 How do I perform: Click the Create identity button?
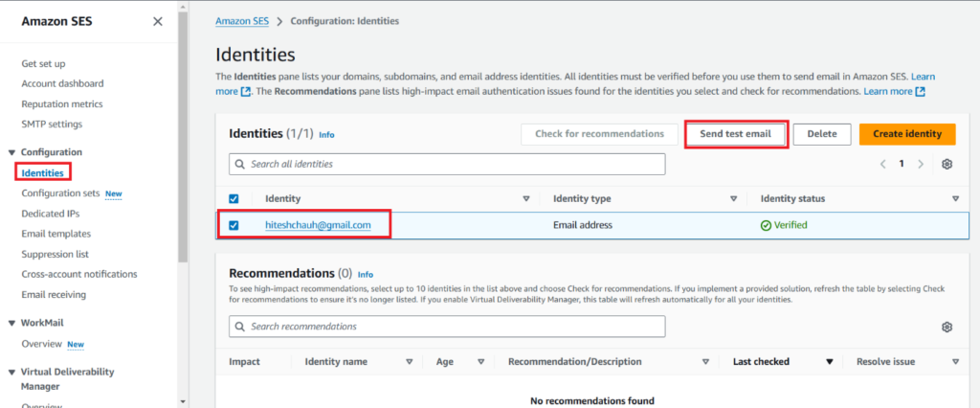pyautogui.click(x=907, y=134)
